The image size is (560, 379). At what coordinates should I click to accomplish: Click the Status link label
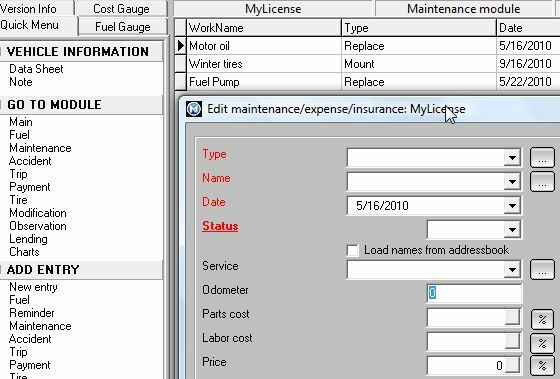click(220, 226)
